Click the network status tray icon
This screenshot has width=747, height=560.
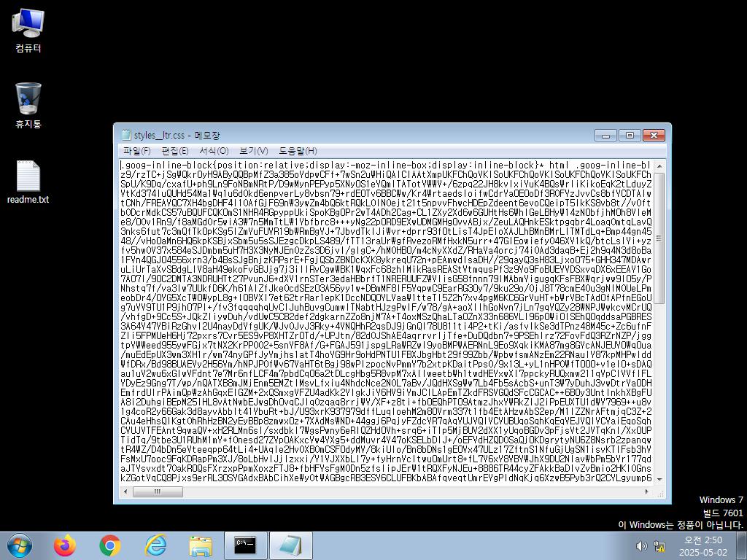click(659, 546)
